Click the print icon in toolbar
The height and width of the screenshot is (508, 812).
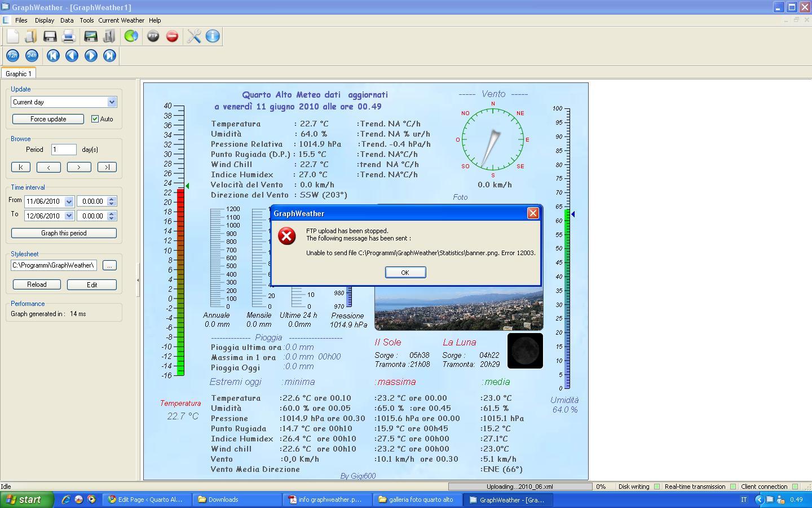coord(68,36)
